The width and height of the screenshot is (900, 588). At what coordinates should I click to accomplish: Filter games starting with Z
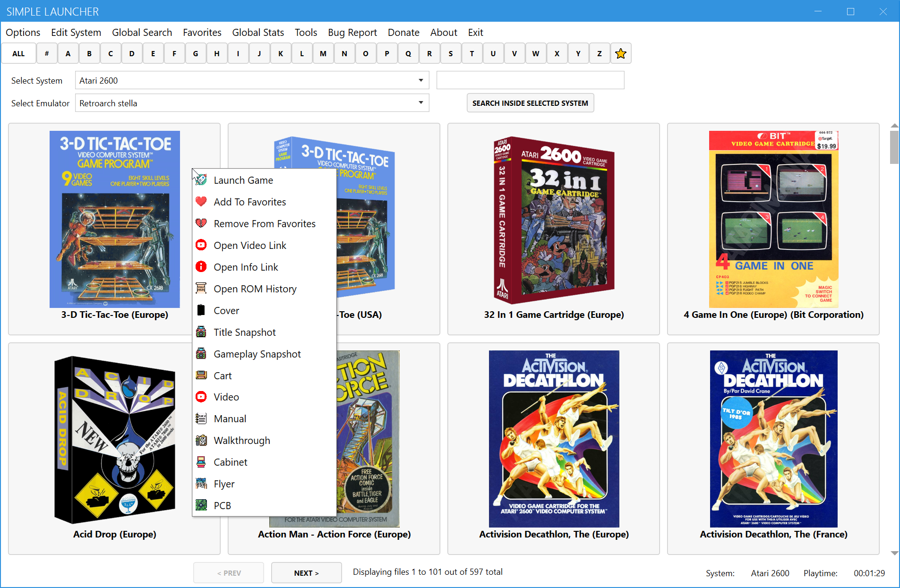tap(600, 53)
